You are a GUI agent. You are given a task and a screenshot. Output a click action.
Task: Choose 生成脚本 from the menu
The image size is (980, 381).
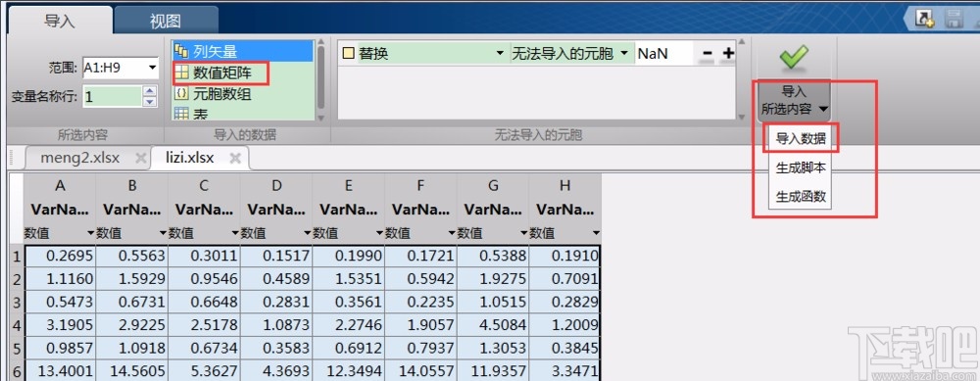click(801, 167)
